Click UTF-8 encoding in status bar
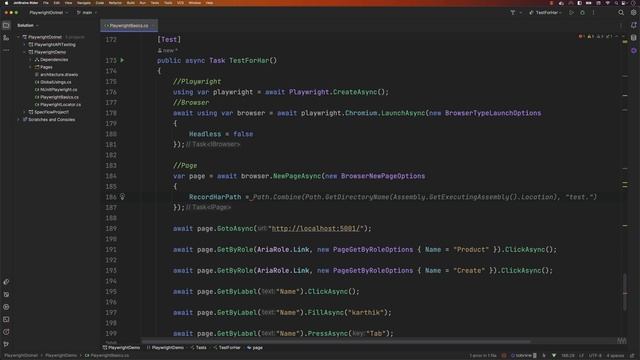This screenshot has width=640, height=360. click(x=595, y=356)
